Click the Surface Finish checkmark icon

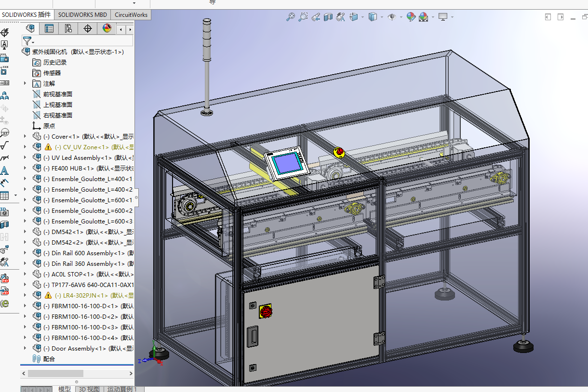(4, 145)
